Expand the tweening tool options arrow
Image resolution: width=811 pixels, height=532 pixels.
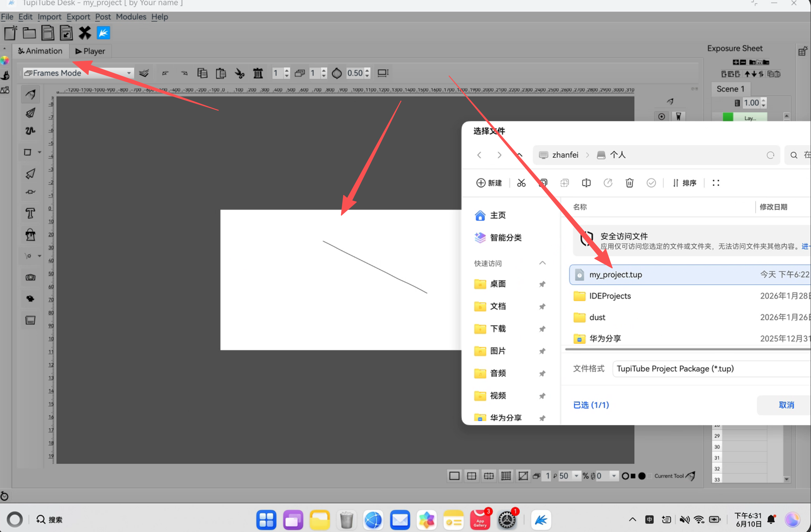[39, 256]
